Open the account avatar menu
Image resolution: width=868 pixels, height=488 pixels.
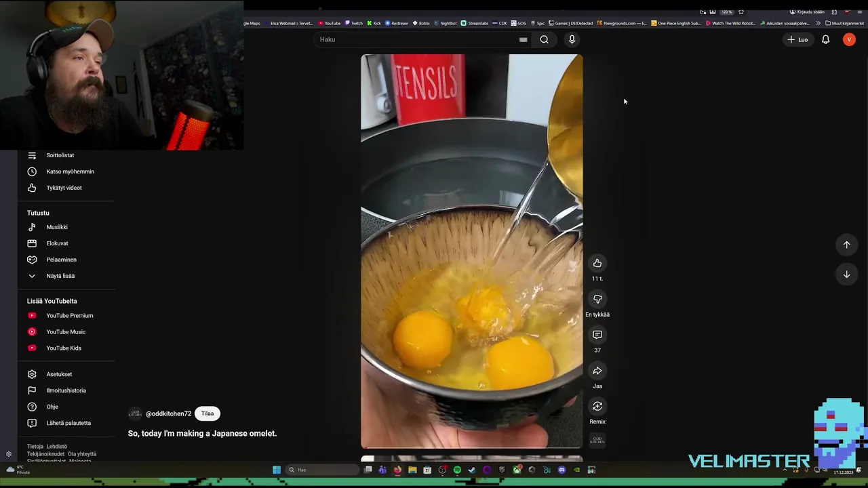[849, 39]
